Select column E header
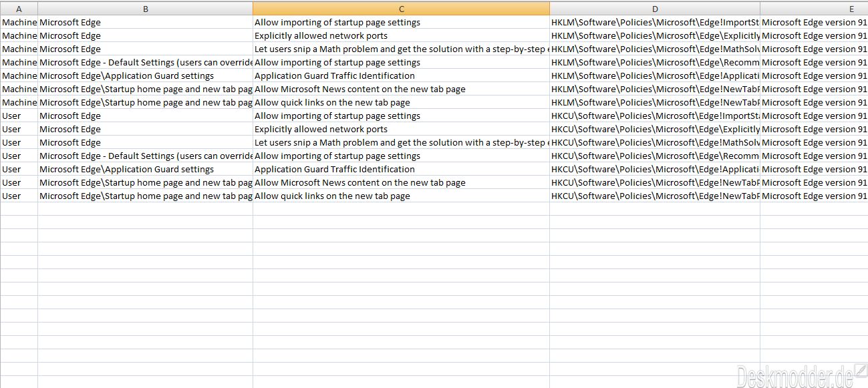The height and width of the screenshot is (388, 868). (x=814, y=9)
